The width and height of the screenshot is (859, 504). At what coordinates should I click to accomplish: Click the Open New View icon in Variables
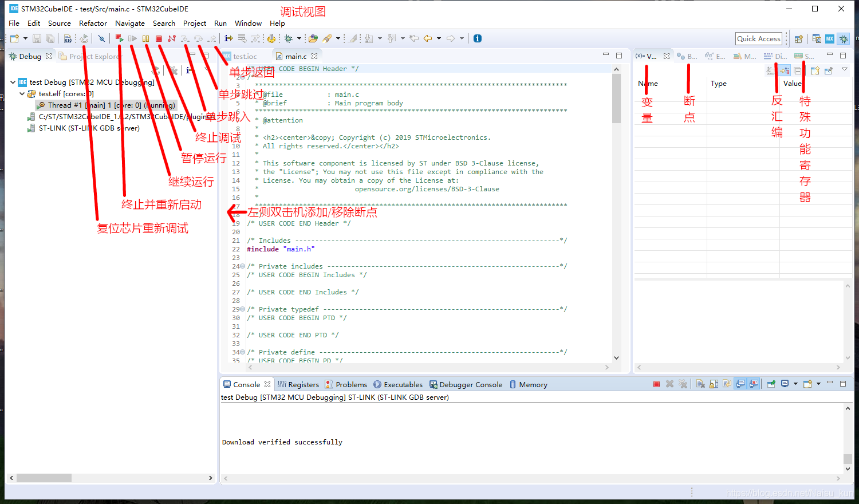pos(815,70)
